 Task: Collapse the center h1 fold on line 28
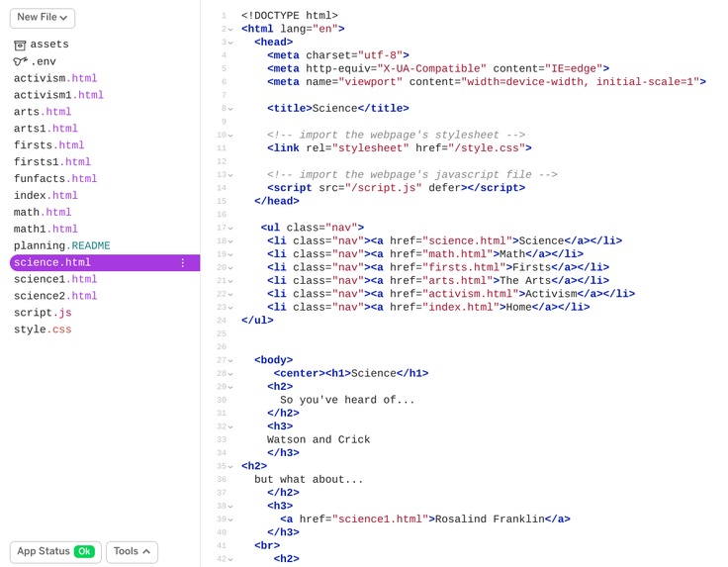click(x=230, y=374)
